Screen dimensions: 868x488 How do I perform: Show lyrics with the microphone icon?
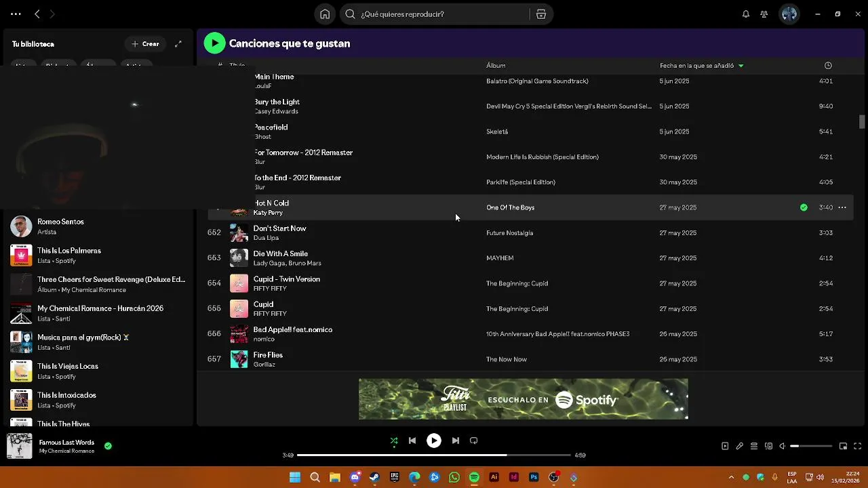tap(740, 446)
